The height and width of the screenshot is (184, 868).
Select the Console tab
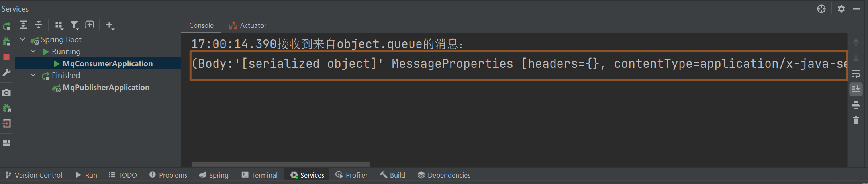click(201, 25)
